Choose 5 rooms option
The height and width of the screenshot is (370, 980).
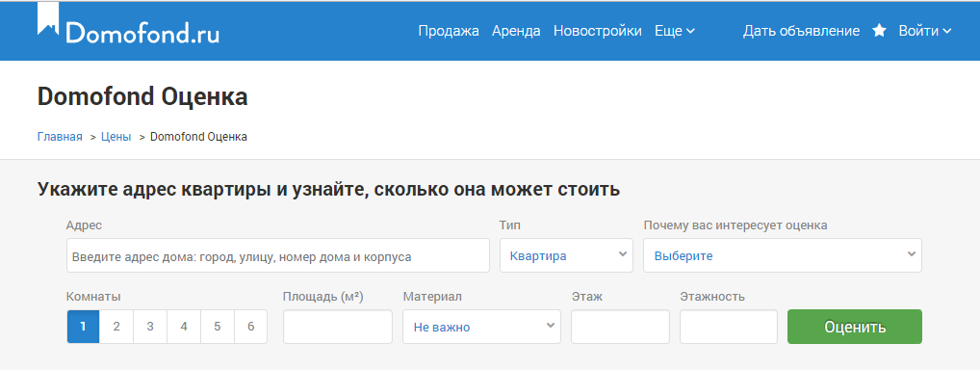pyautogui.click(x=217, y=327)
